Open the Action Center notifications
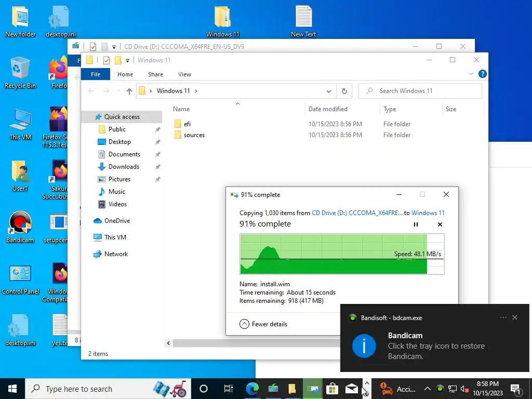 [515, 389]
